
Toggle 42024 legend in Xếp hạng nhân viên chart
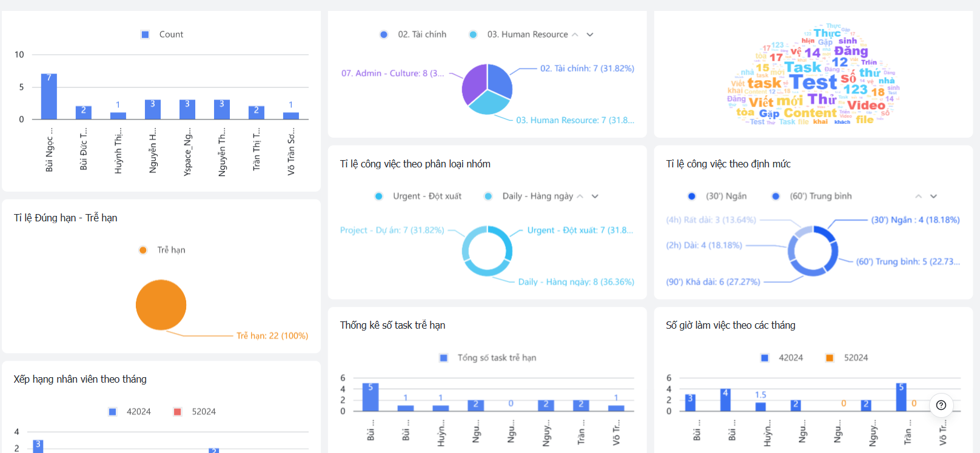click(129, 412)
